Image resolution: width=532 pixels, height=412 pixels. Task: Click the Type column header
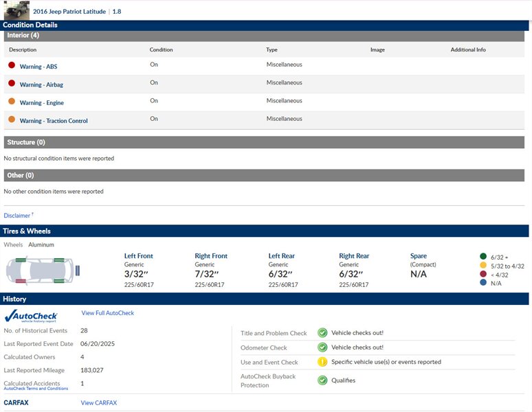(271, 50)
